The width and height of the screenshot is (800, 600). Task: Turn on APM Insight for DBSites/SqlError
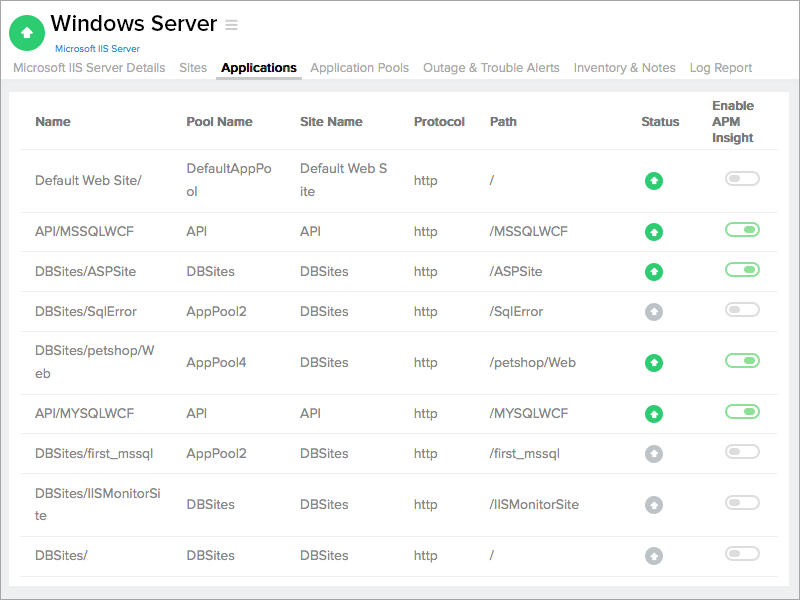(742, 310)
